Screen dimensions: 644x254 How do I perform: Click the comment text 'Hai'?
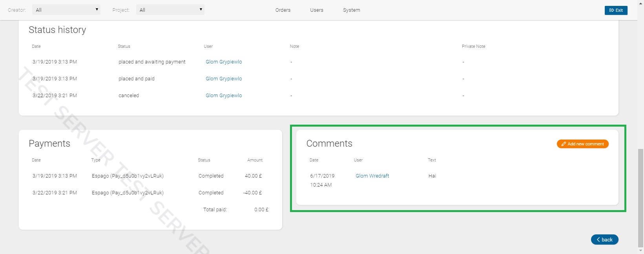click(432, 176)
